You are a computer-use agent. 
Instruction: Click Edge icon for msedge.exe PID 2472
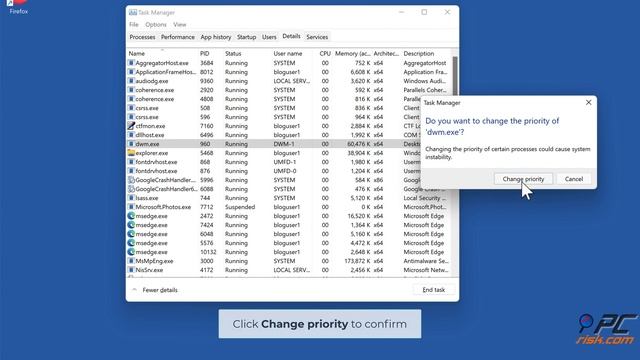tap(131, 216)
